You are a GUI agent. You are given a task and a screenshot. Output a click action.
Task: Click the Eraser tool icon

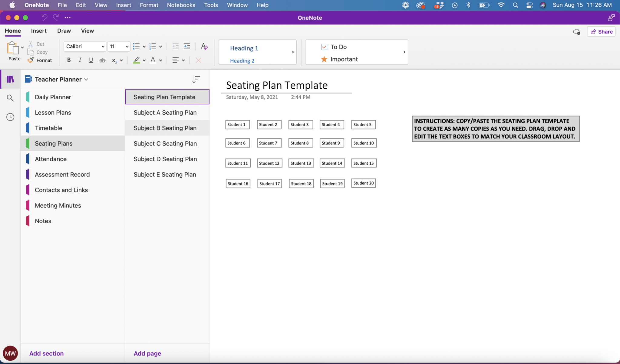point(205,46)
